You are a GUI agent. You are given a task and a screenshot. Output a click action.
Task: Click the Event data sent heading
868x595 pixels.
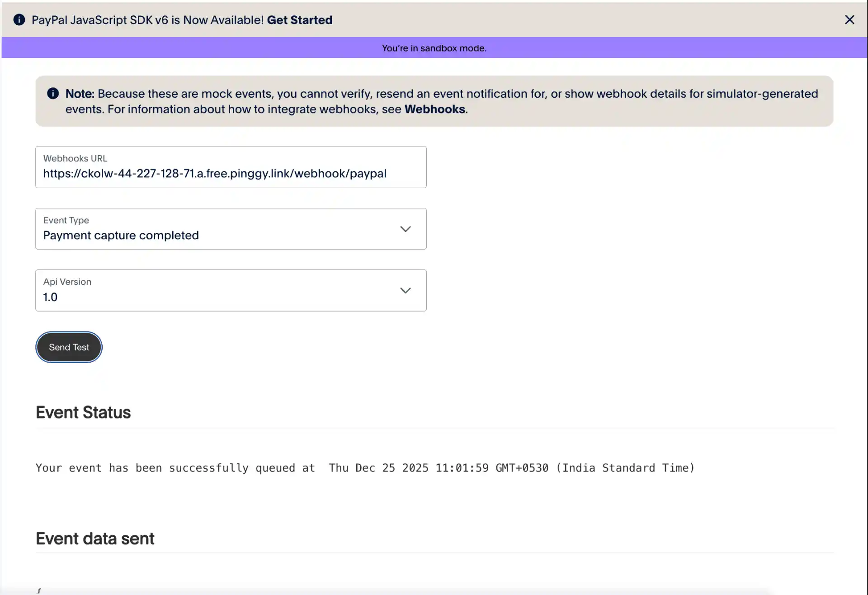94,538
